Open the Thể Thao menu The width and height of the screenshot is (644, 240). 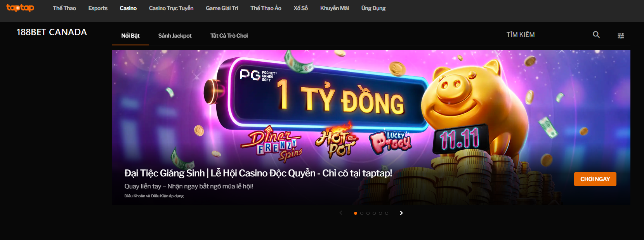(x=64, y=8)
